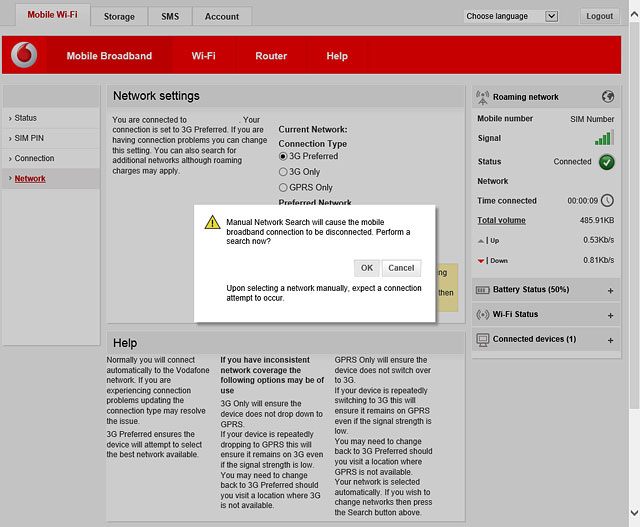Cancel the manual network search dialog
The width and height of the screenshot is (640, 527).
pos(401,268)
